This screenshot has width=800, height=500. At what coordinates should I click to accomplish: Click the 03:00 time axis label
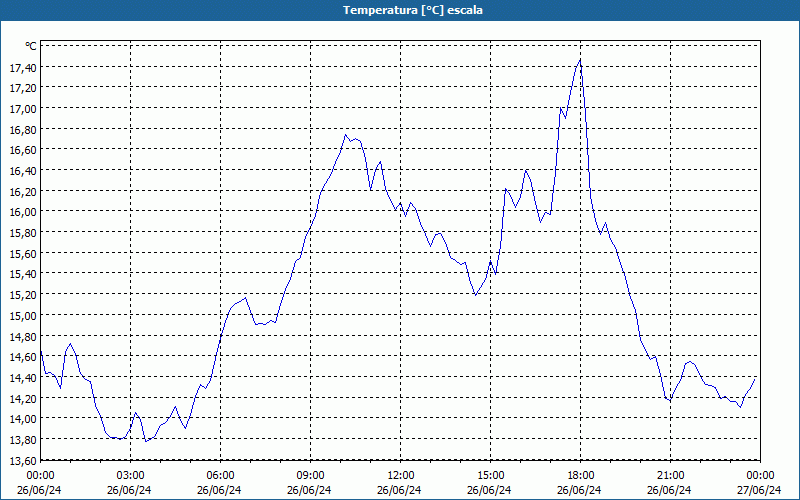tap(130, 476)
